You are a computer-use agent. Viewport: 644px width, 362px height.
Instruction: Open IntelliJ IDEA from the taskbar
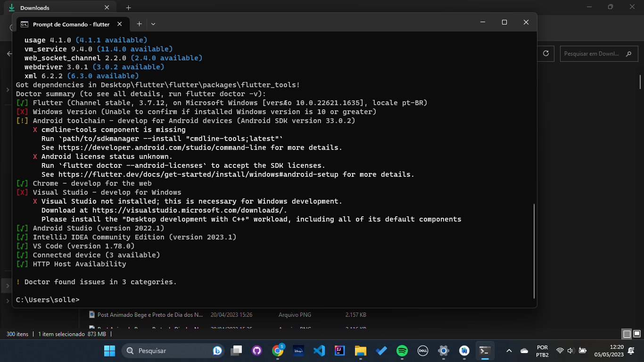(340, 351)
